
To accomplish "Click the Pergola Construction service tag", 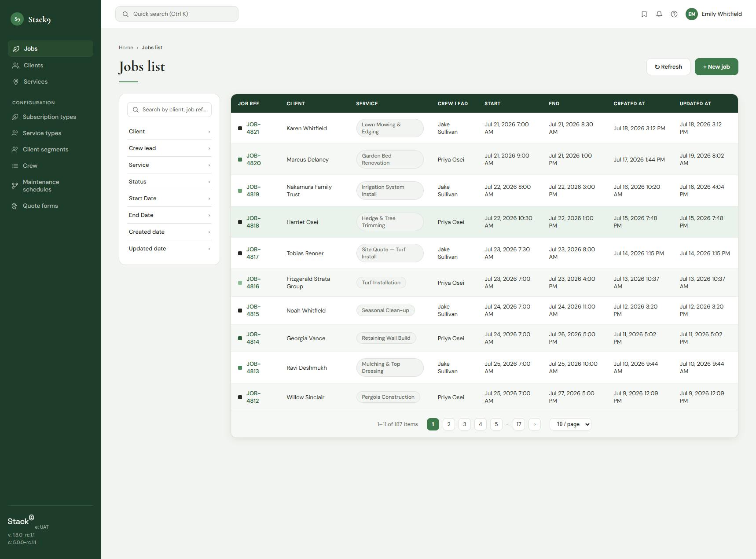I will point(388,397).
